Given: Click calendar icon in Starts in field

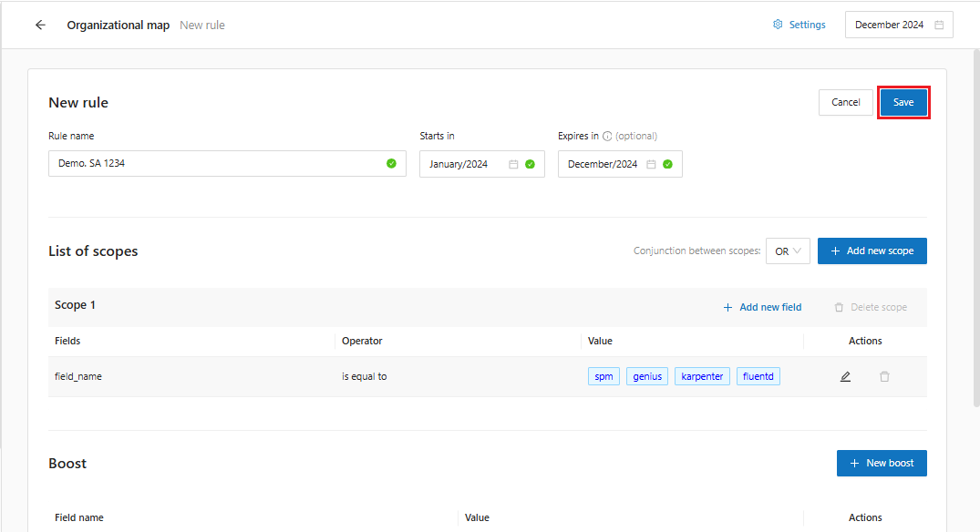Looking at the screenshot, I should pos(513,165).
